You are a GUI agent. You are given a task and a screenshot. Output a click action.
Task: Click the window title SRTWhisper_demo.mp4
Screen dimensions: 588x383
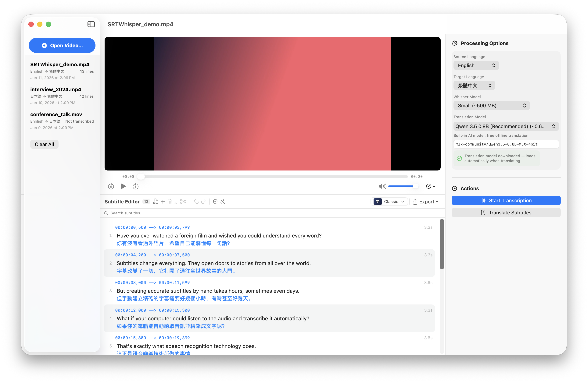point(140,24)
